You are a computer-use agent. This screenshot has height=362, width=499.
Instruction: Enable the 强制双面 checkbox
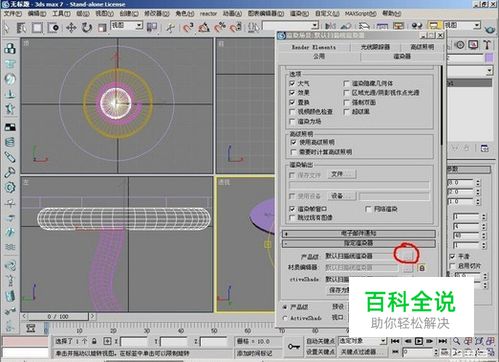(x=347, y=102)
